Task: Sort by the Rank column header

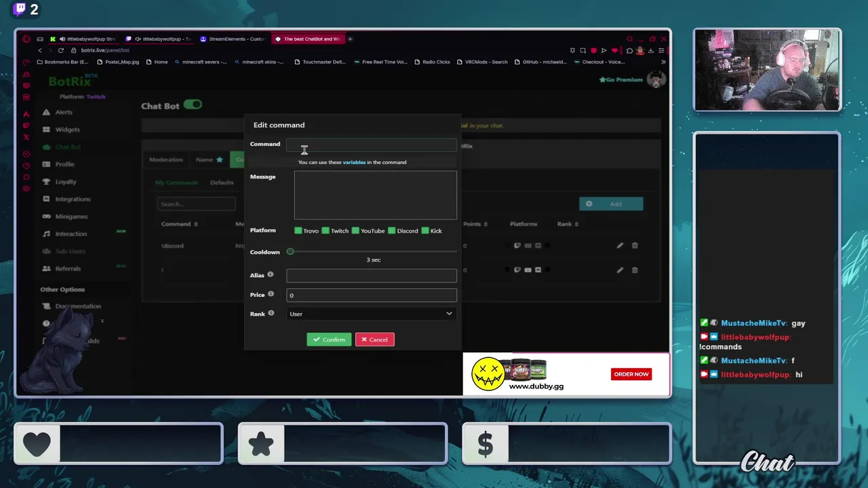Action: 567,224
